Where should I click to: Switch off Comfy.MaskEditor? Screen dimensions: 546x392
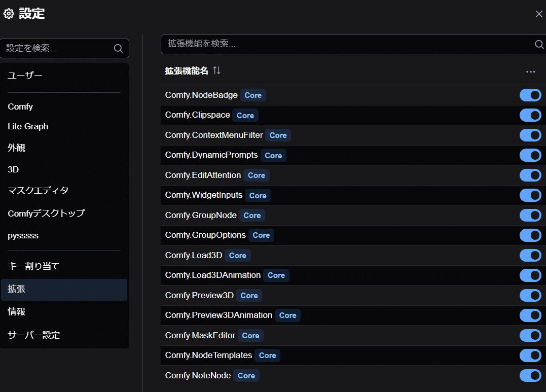point(530,335)
